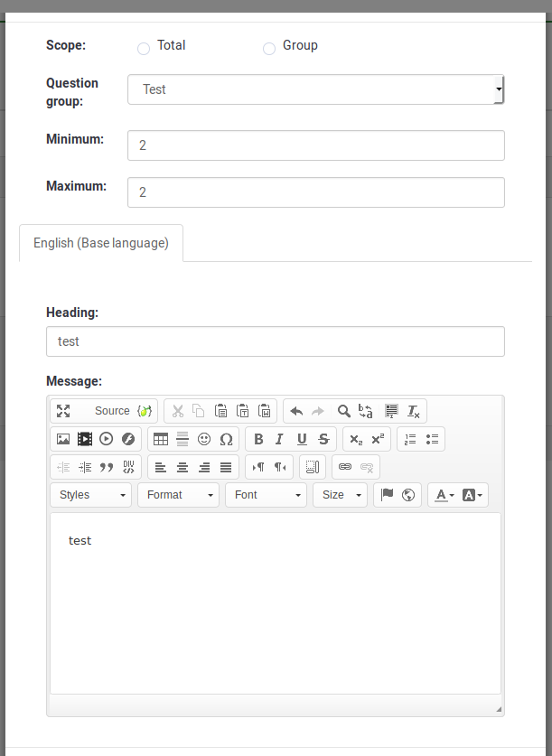Open the text color picker
This screenshot has height=756, width=552.
pos(444,495)
